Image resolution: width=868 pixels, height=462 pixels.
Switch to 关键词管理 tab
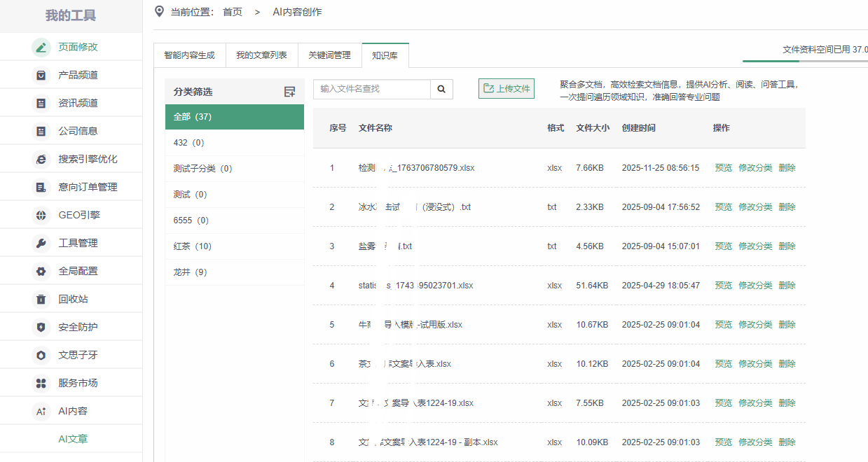[329, 55]
